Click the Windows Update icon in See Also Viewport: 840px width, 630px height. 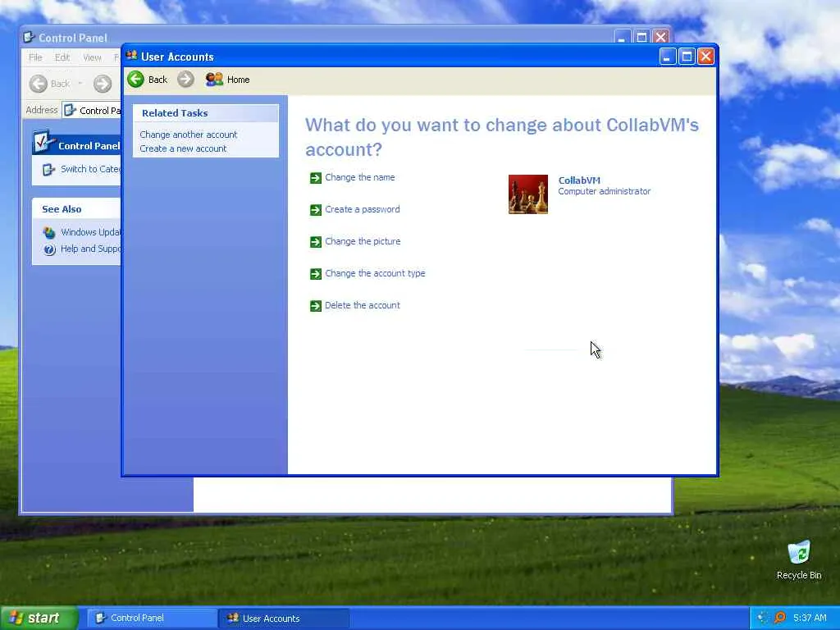[49, 232]
